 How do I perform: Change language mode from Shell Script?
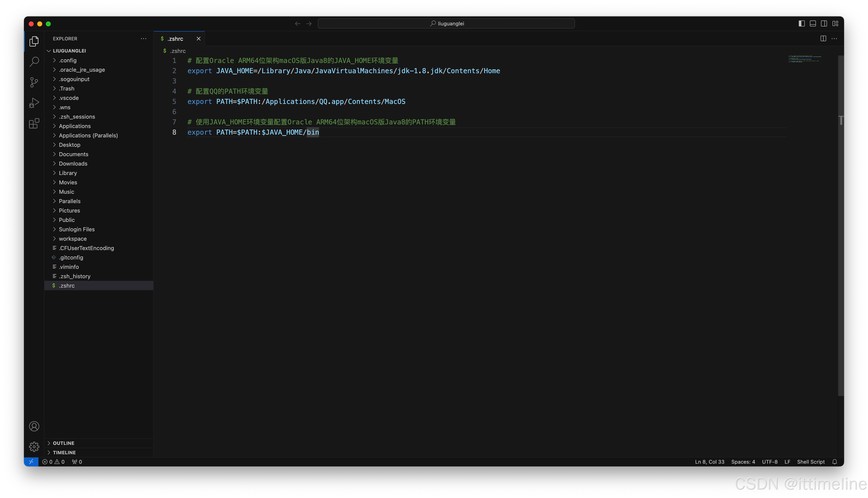tap(811, 462)
